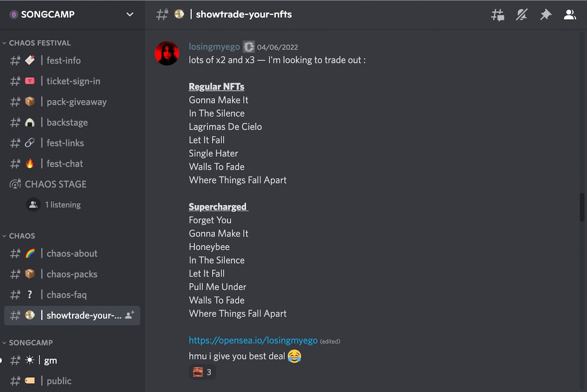Toggle channel notification mute bell
Screen dimensions: 587x392
tap(522, 15)
